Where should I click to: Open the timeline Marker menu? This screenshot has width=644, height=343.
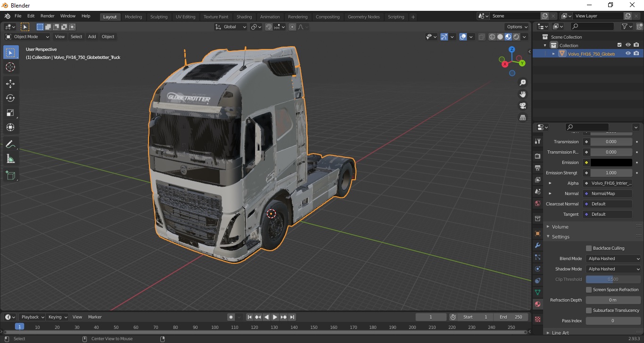(x=95, y=317)
